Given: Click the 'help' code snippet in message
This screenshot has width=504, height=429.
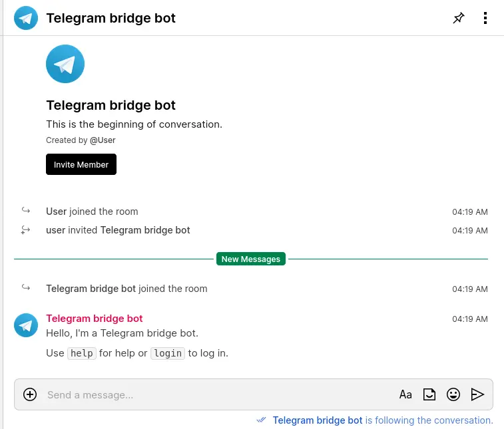Looking at the screenshot, I should (82, 353).
